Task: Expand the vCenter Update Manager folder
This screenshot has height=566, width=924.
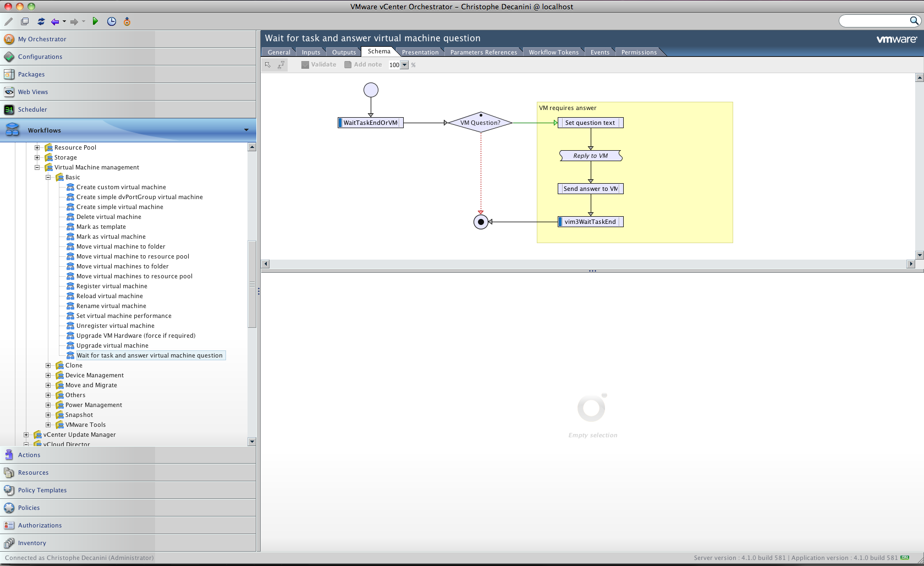Action: click(x=26, y=435)
